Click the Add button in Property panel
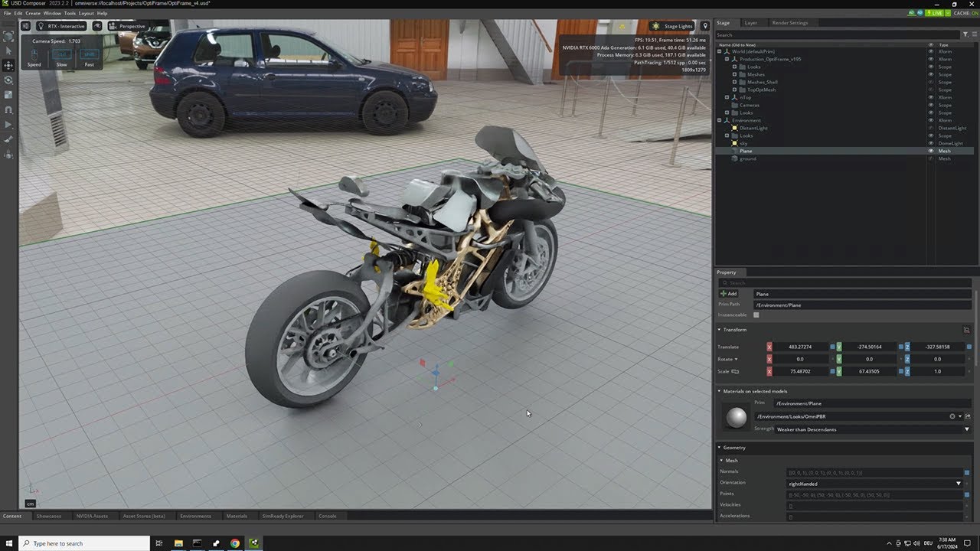The image size is (980, 551). click(x=728, y=294)
